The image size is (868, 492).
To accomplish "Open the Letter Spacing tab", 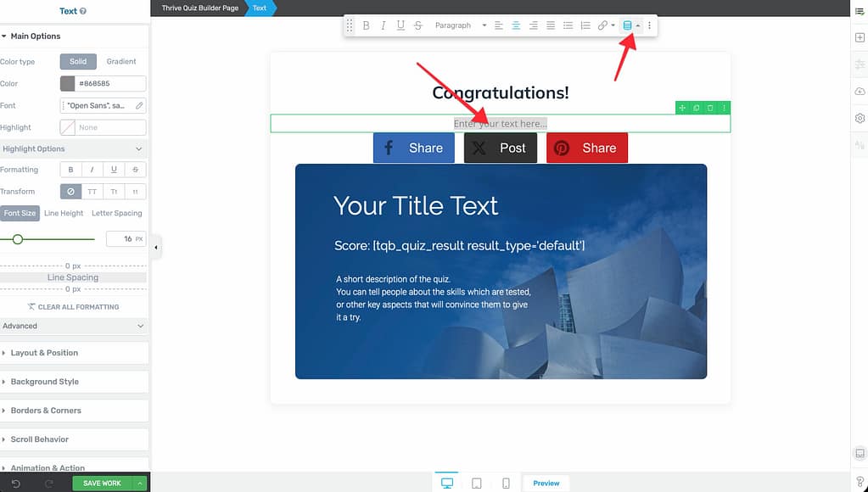I will (x=116, y=214).
